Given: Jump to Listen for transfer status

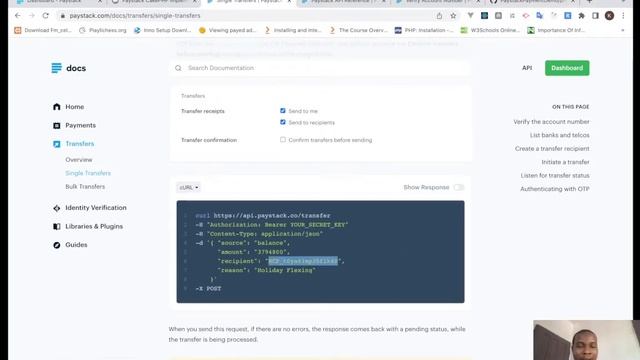Looking at the screenshot, I should (x=555, y=176).
